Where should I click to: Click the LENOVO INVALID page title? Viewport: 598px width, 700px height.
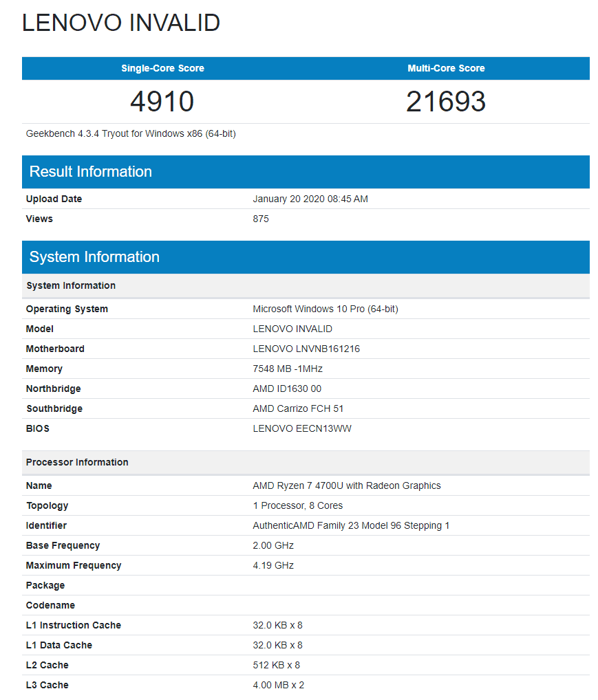tap(121, 23)
